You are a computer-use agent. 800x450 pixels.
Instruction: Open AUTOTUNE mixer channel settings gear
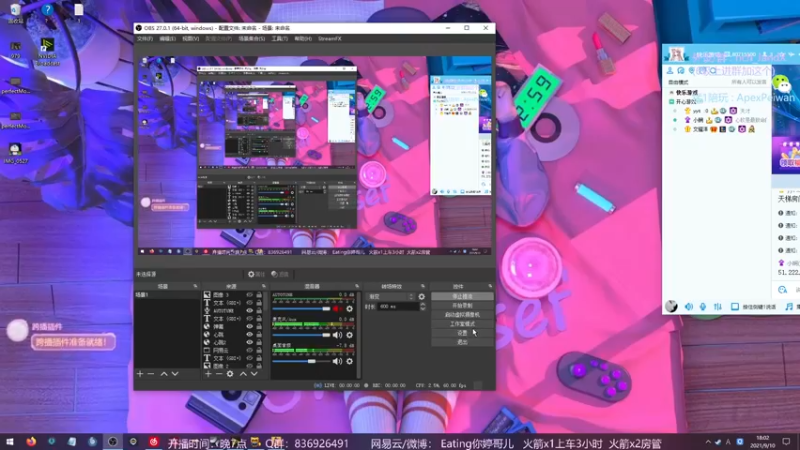[x=349, y=309]
